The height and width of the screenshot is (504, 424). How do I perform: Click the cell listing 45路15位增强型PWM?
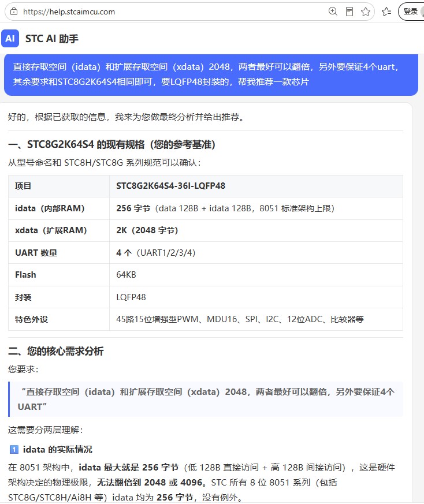click(x=256, y=319)
